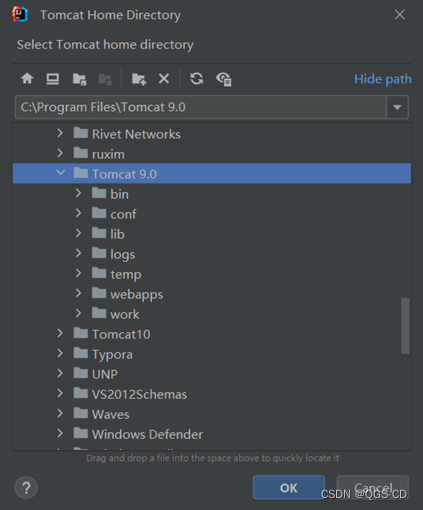Collapse the Tomcat 9.0 folder
Screen dimensions: 423x510
[60, 173]
